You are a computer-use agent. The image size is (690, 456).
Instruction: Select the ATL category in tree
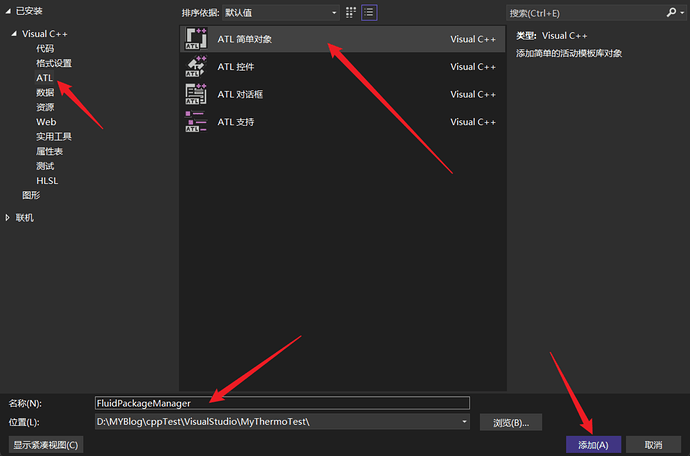click(44, 77)
